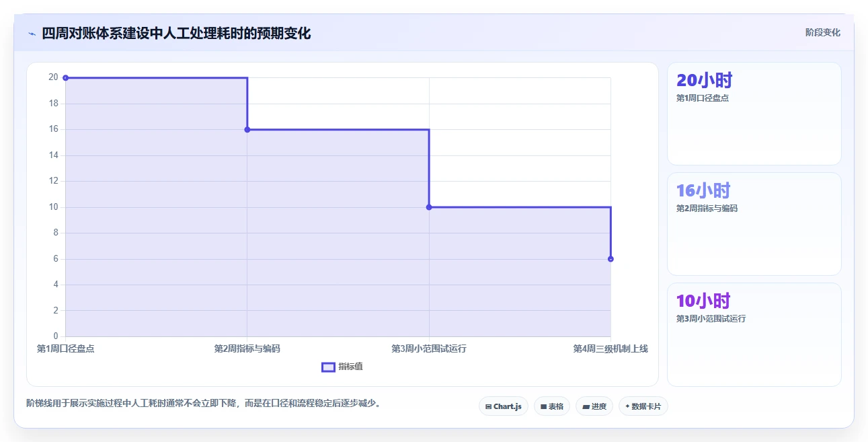Click the y-axis tick label 4
The width and height of the screenshot is (868, 442).
pos(56,285)
